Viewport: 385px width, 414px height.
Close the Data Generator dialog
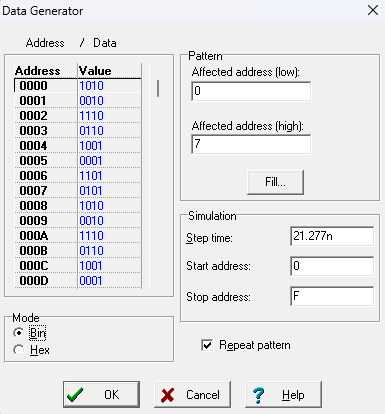[x=373, y=10]
